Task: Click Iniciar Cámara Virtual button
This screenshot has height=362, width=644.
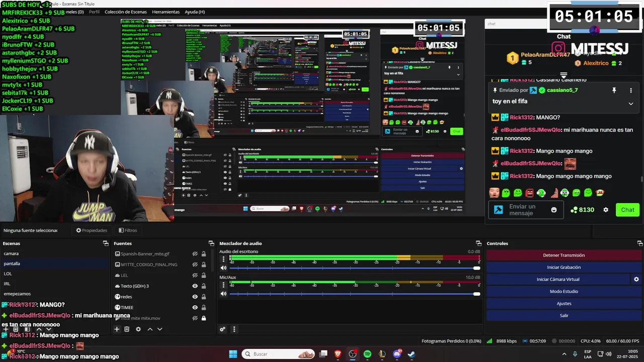Action: click(x=558, y=279)
